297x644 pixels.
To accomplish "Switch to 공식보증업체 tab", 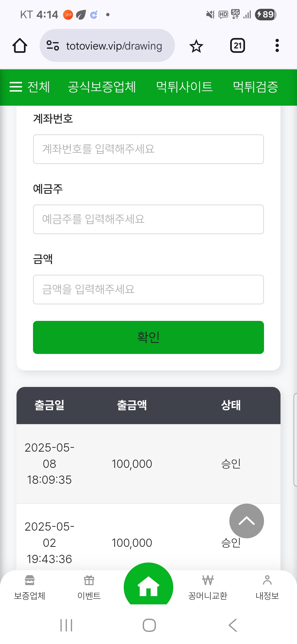I will click(x=102, y=87).
